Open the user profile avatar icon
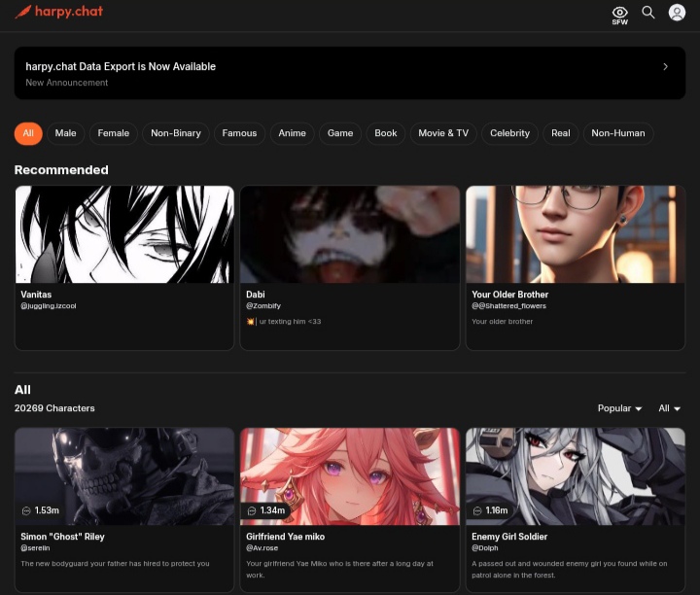The image size is (700, 595). coord(677,13)
